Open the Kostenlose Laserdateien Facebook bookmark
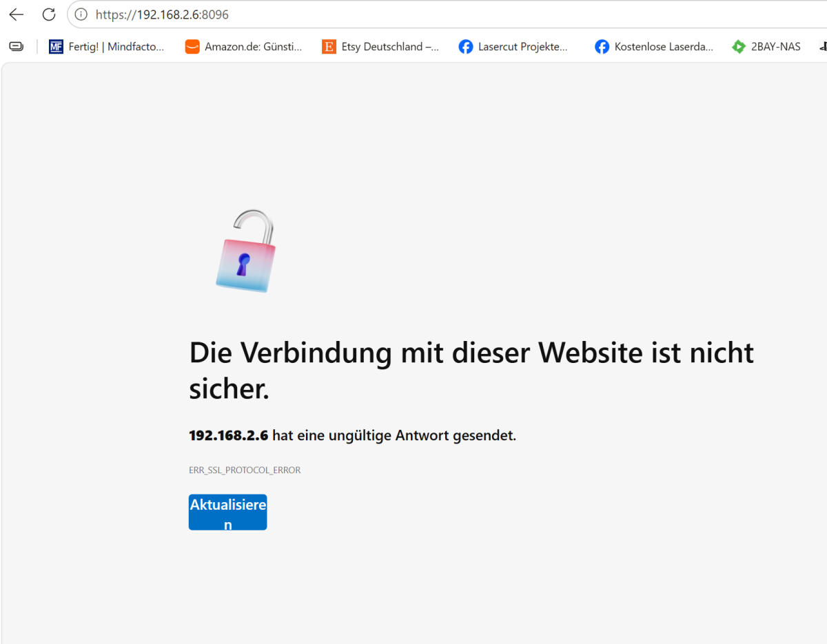827x644 pixels. 654,47
